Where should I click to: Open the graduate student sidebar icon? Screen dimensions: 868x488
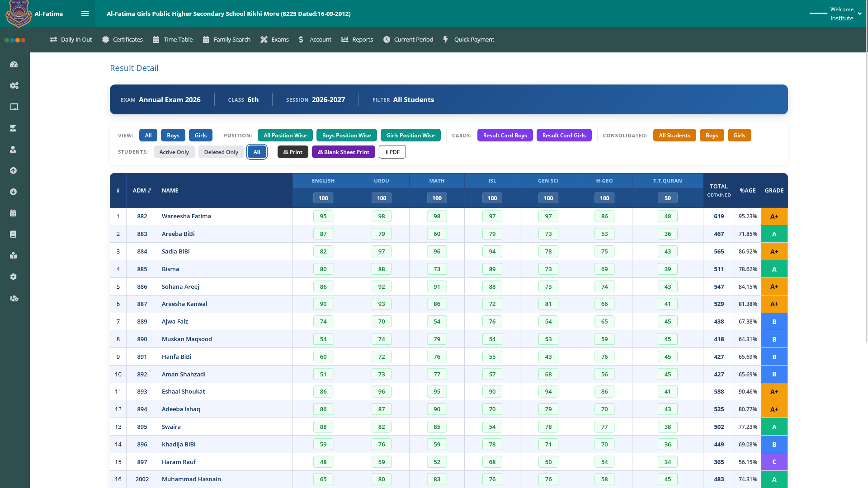coord(14,128)
